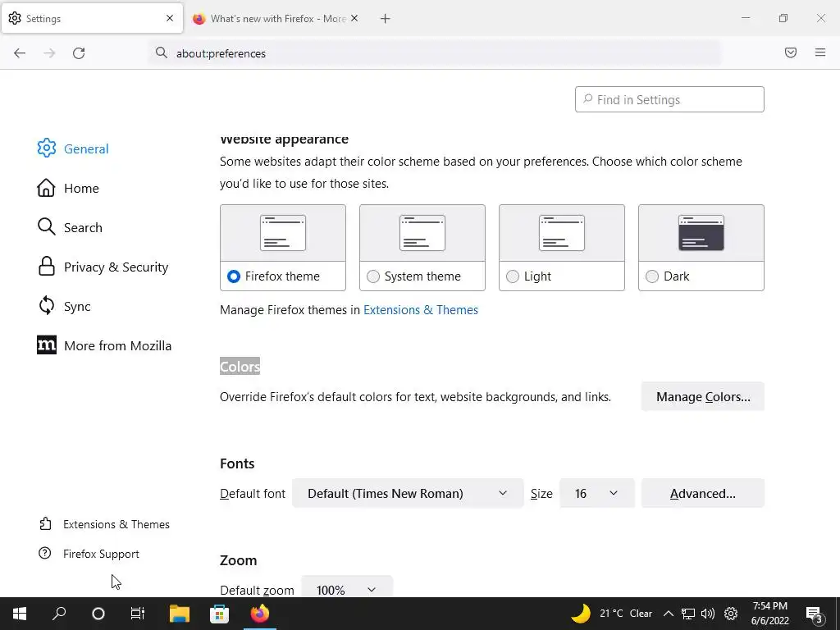Click the Privacy padlock icon in sidebar
The width and height of the screenshot is (840, 630).
[47, 267]
